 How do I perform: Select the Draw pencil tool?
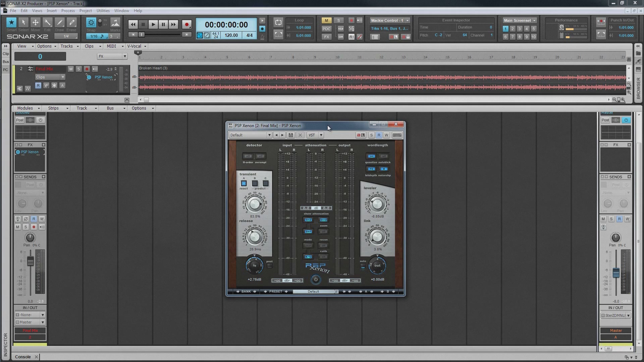tap(59, 22)
